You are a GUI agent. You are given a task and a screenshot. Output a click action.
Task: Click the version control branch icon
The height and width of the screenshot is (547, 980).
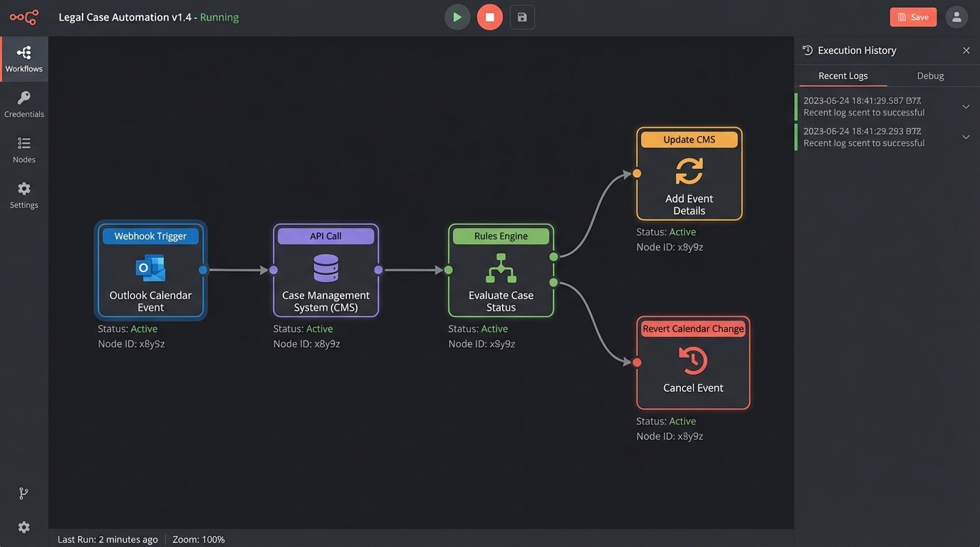point(24,493)
